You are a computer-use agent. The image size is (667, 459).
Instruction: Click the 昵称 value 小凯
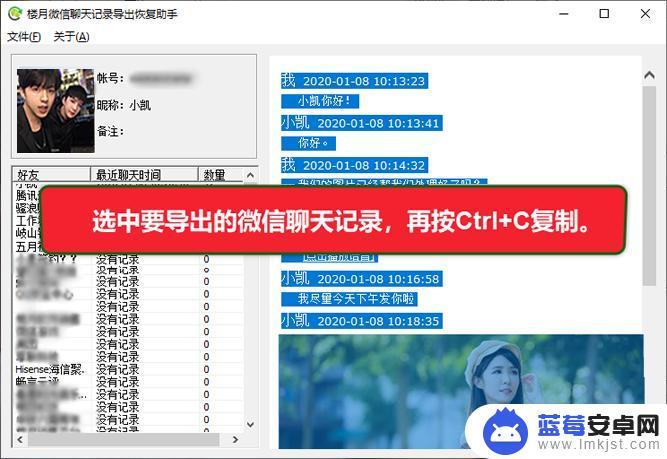(x=140, y=105)
